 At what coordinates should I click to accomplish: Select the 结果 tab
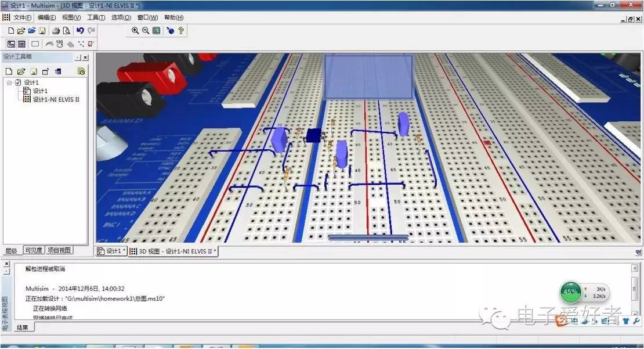pyautogui.click(x=23, y=328)
